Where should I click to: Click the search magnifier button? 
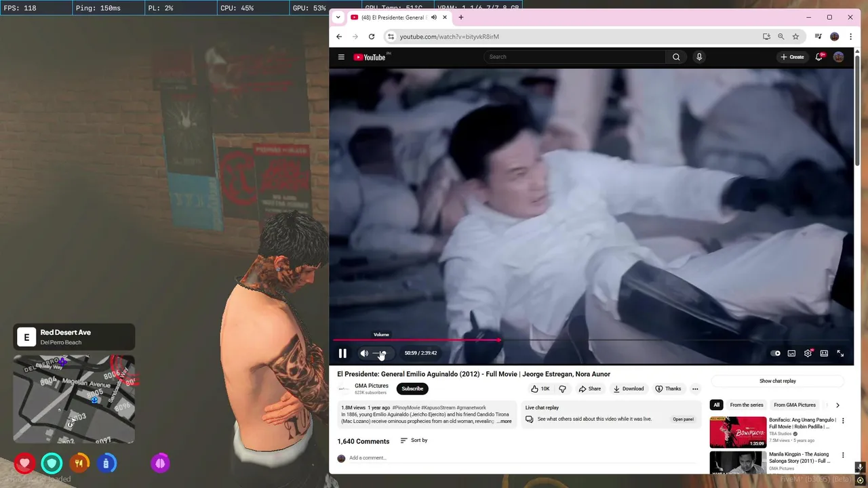(x=676, y=57)
